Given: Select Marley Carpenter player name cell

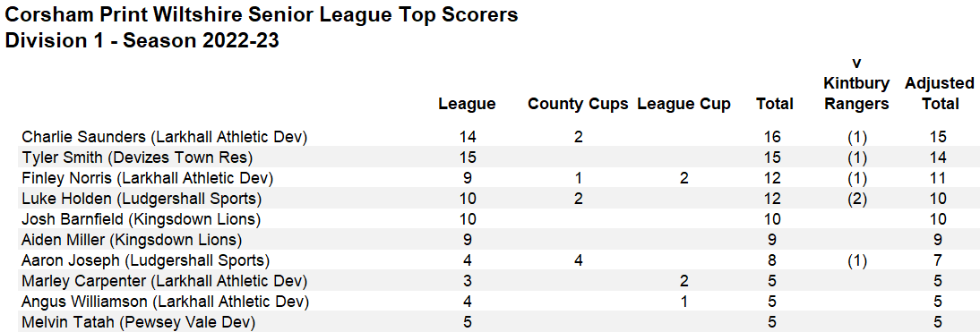Looking at the screenshot, I should [164, 281].
